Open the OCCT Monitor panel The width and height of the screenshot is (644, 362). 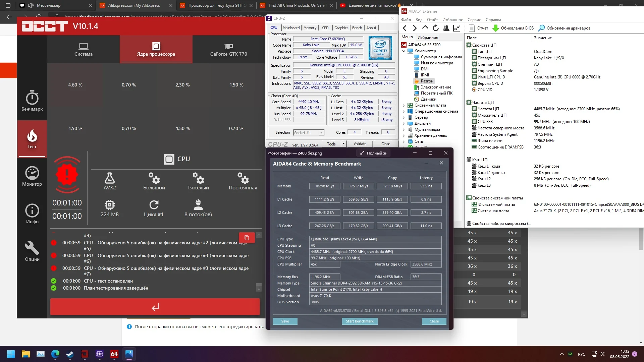point(32,176)
